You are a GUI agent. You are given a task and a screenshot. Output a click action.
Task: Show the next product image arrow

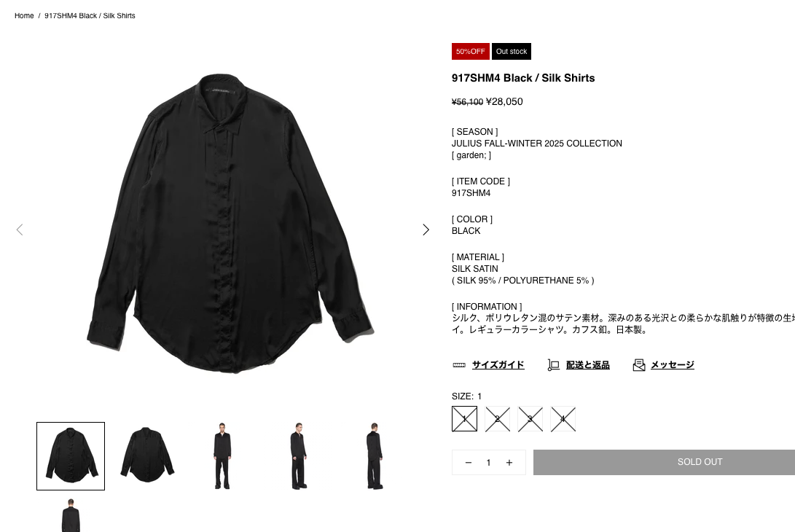pyautogui.click(x=426, y=230)
